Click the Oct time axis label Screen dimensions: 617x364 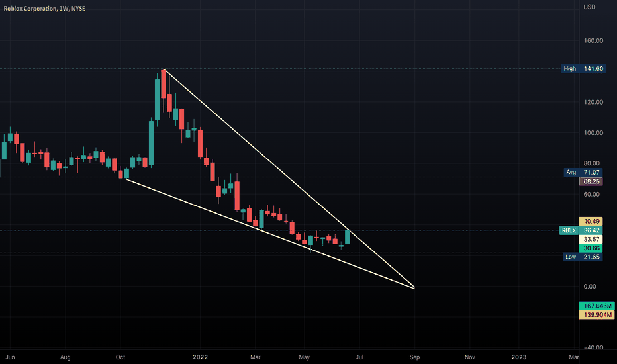point(120,357)
